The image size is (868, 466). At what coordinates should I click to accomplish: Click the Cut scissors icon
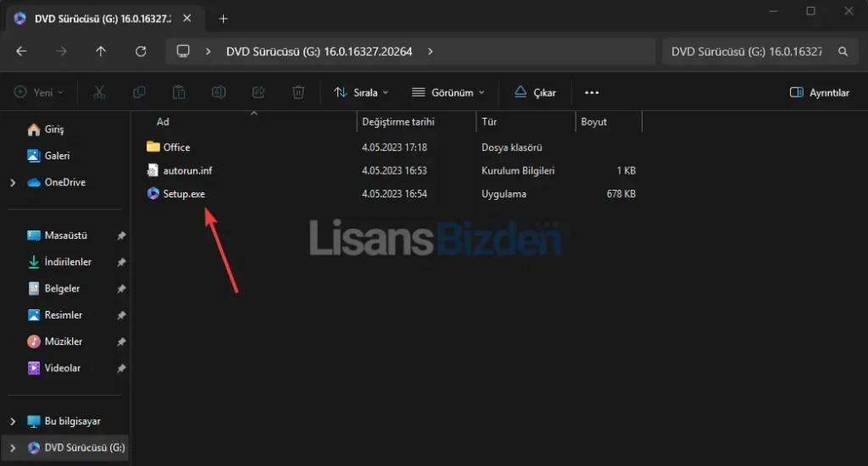(x=99, y=92)
